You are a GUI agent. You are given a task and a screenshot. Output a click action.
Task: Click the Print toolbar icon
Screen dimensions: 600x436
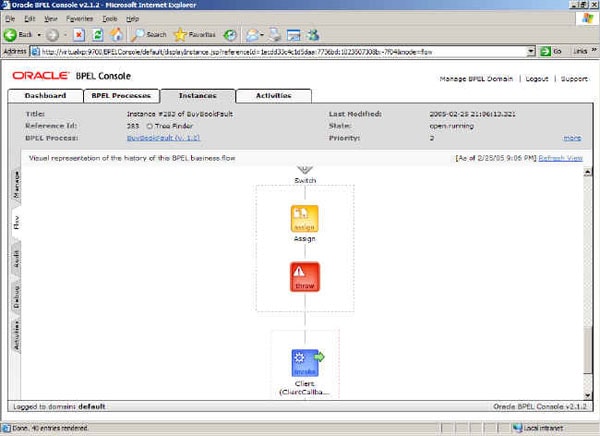tap(274, 35)
